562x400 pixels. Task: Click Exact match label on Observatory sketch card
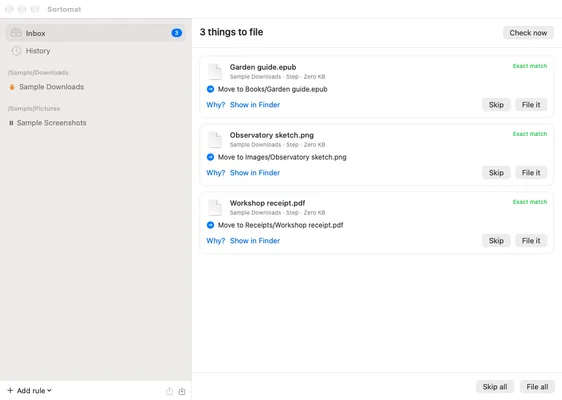[x=530, y=134]
